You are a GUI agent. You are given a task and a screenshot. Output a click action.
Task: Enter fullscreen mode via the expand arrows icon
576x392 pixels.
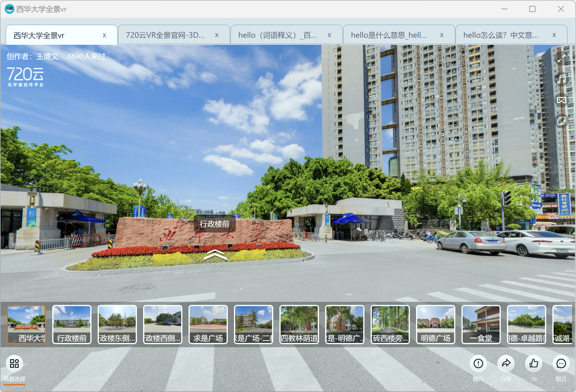[x=561, y=58]
